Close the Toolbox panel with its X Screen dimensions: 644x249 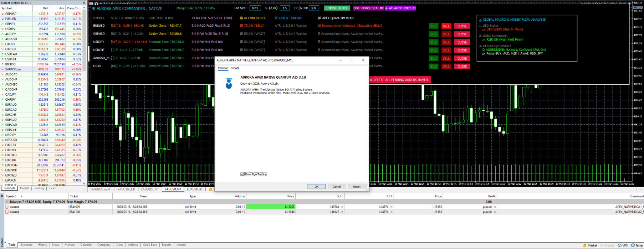[2, 196]
